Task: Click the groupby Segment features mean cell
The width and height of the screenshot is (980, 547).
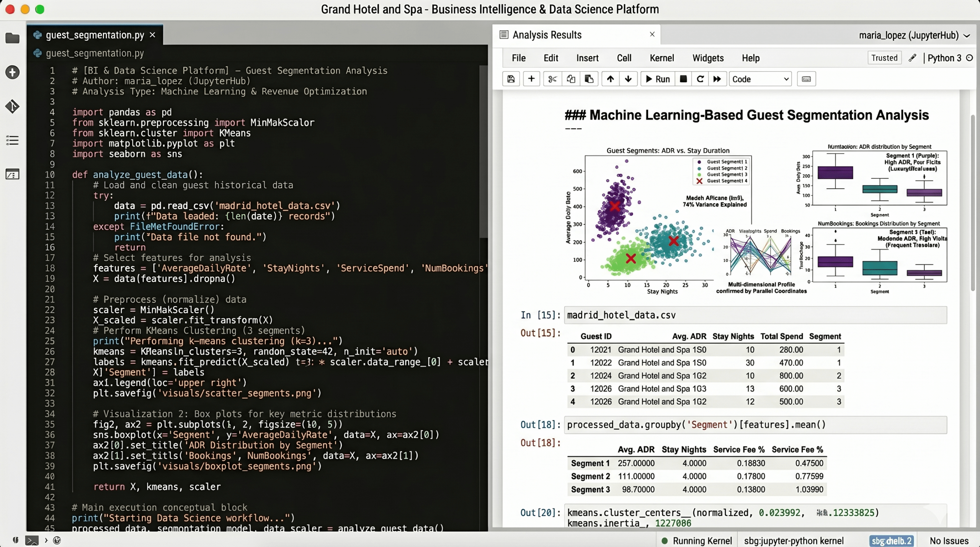Action: pos(755,425)
